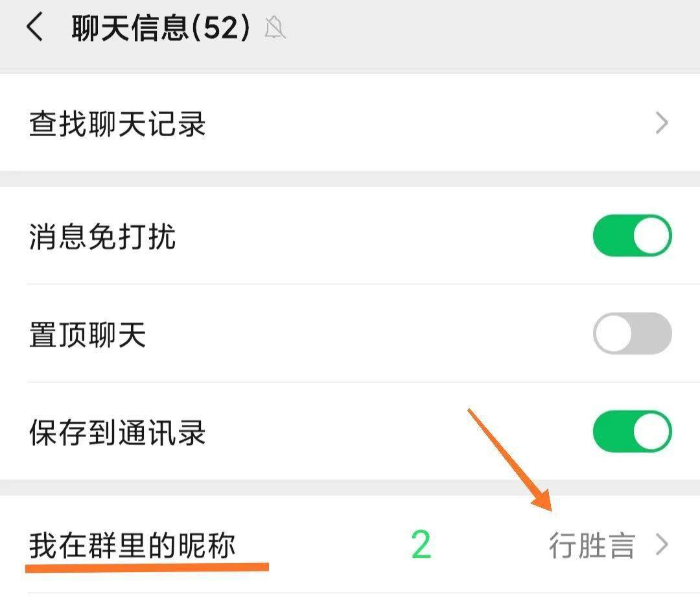Disable the 消息免打扰 switch

[632, 235]
